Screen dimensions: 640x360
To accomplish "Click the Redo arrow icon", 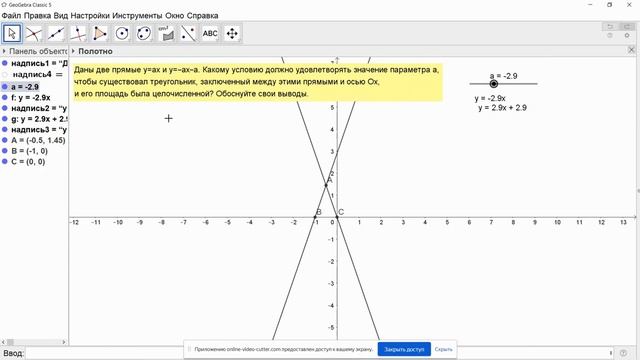I will tap(627, 27).
